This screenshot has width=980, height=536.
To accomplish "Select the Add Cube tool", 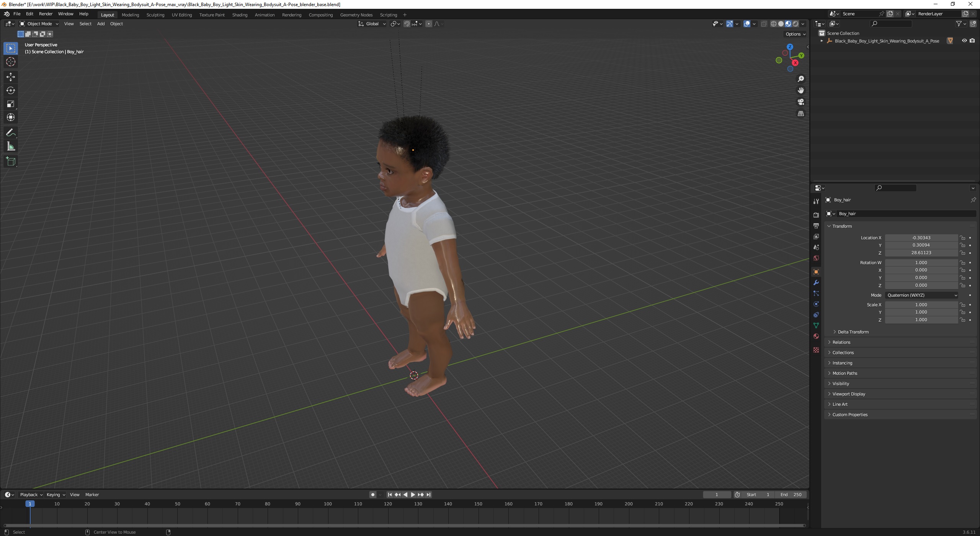I will click(x=11, y=162).
